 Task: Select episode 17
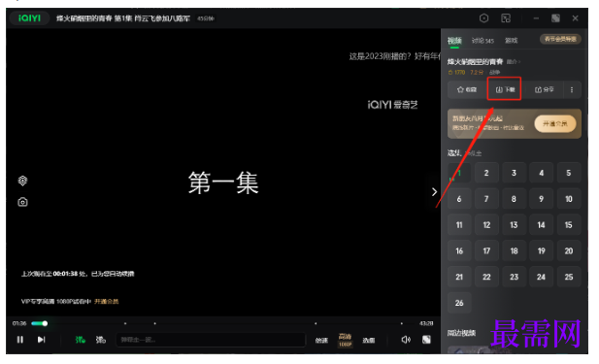coord(486,251)
